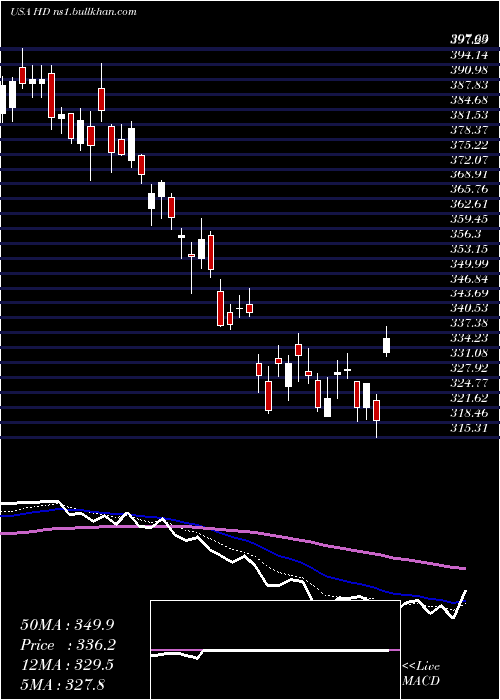Image resolution: width=500 pixels, height=700 pixels.
Task: Click the 359.45 price axis label
Action: point(469,219)
